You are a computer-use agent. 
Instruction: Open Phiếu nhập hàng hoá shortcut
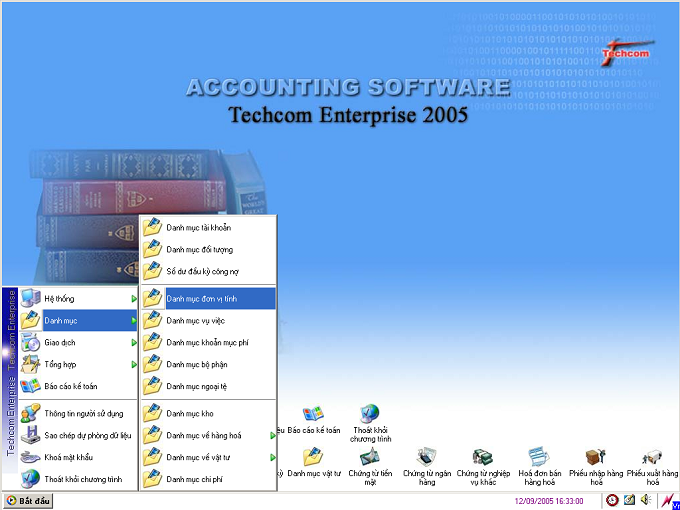point(596,467)
